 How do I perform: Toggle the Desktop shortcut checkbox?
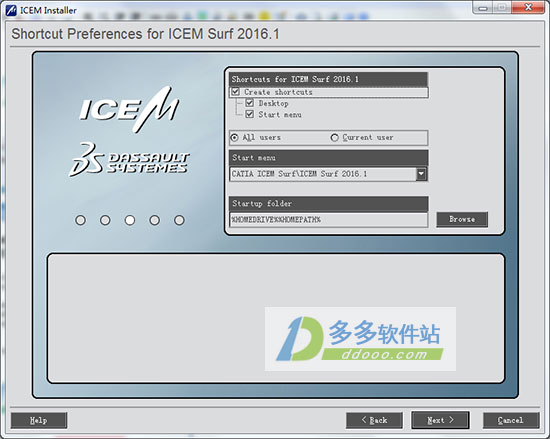[249, 103]
